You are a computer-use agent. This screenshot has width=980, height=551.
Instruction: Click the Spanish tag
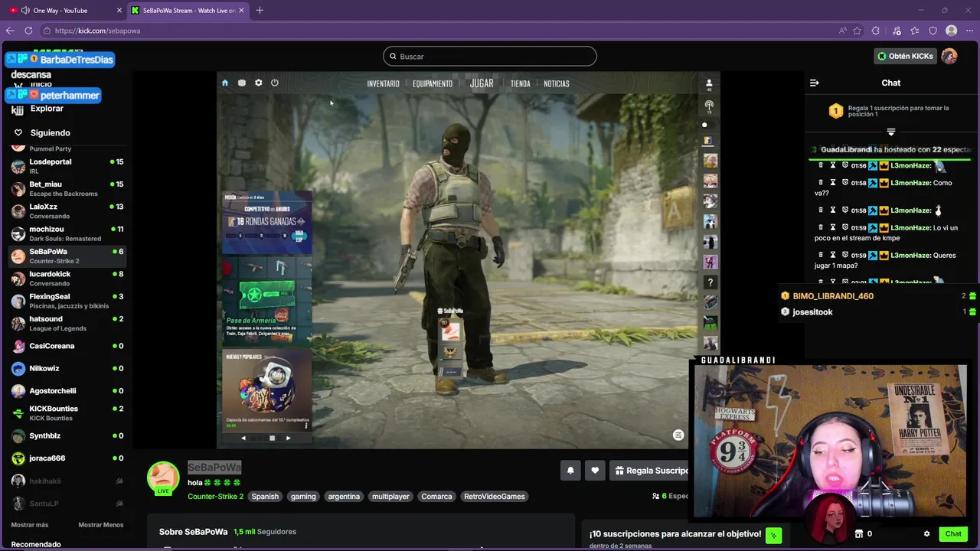click(x=265, y=497)
